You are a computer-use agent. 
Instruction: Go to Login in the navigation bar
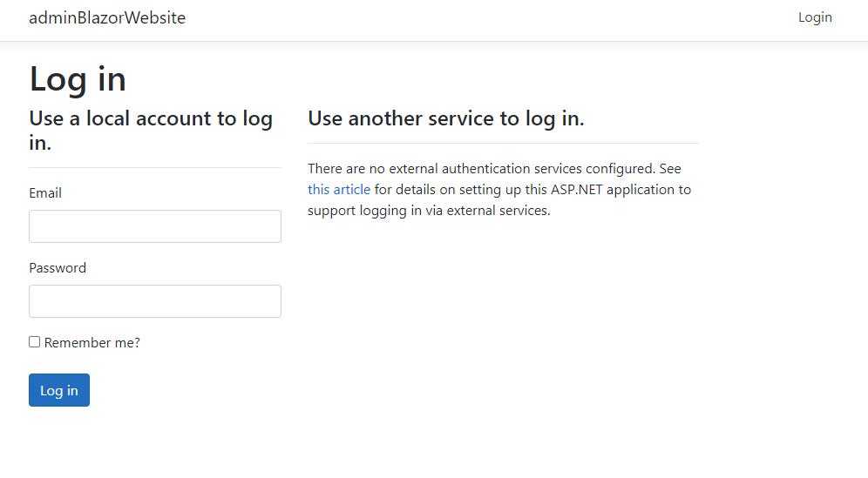[x=815, y=17]
